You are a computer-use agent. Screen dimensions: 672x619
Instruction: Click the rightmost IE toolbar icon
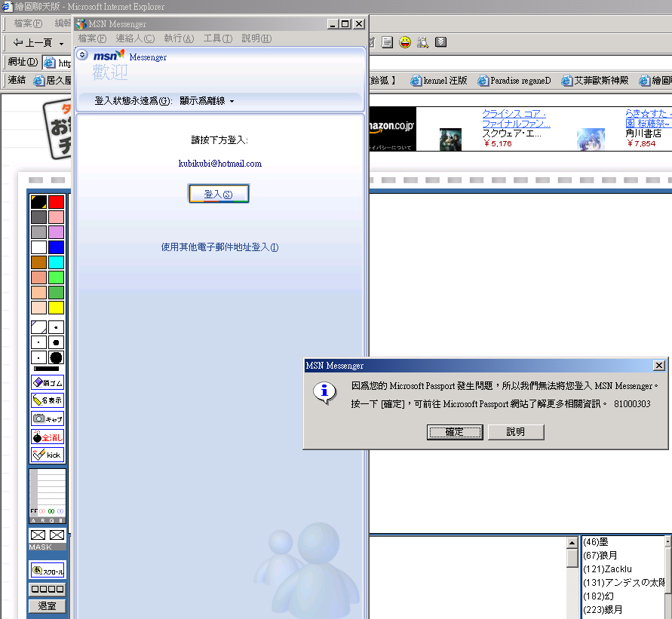point(441,42)
